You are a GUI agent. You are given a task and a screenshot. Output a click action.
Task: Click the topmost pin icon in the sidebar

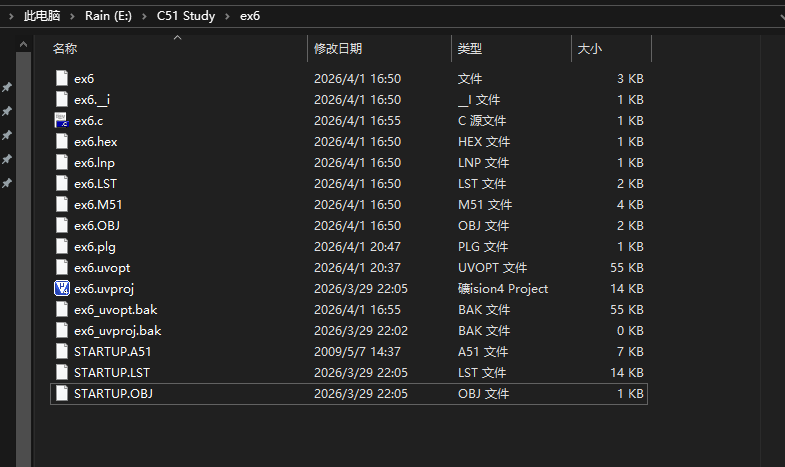pyautogui.click(x=7, y=87)
